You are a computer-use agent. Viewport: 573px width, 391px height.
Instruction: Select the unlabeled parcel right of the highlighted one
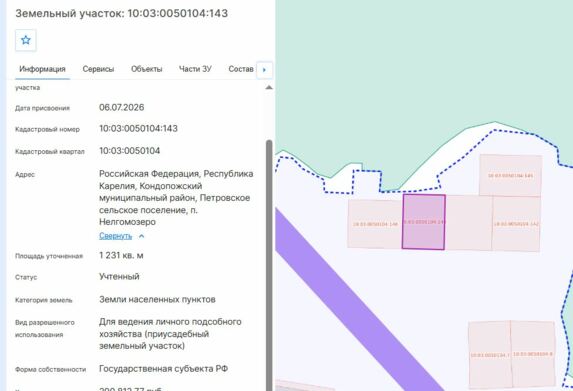pyautogui.click(x=468, y=223)
